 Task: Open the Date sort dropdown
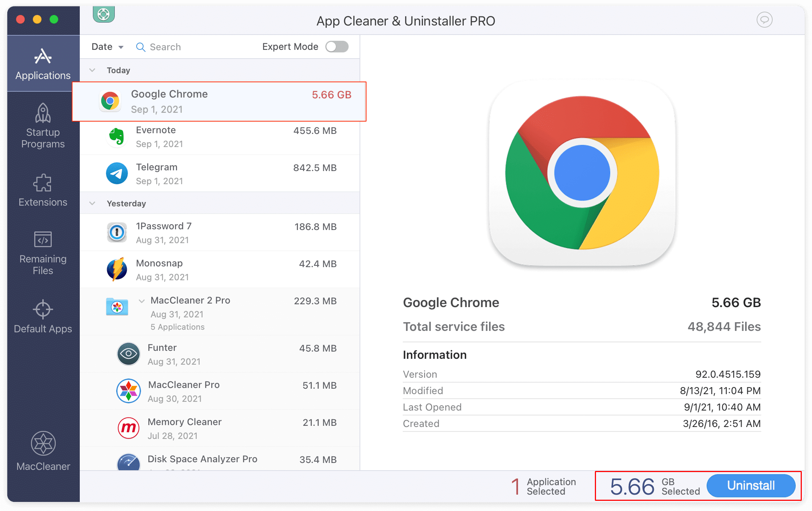click(x=107, y=47)
